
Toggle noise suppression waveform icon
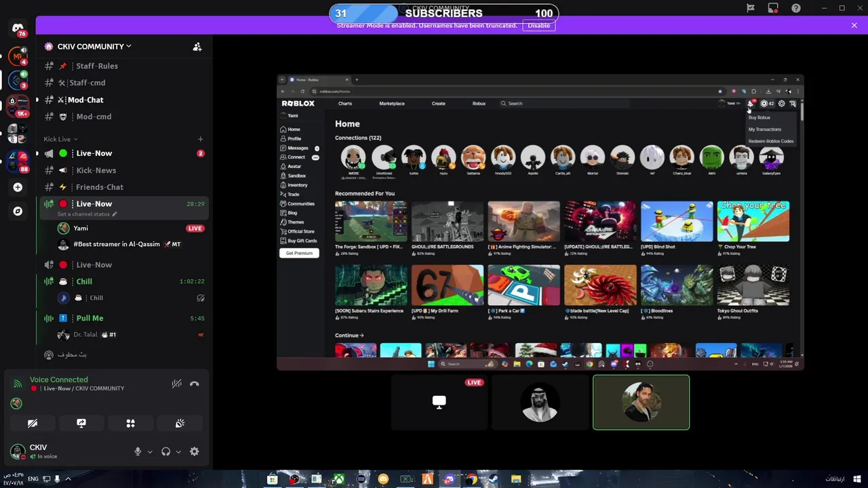(x=176, y=384)
